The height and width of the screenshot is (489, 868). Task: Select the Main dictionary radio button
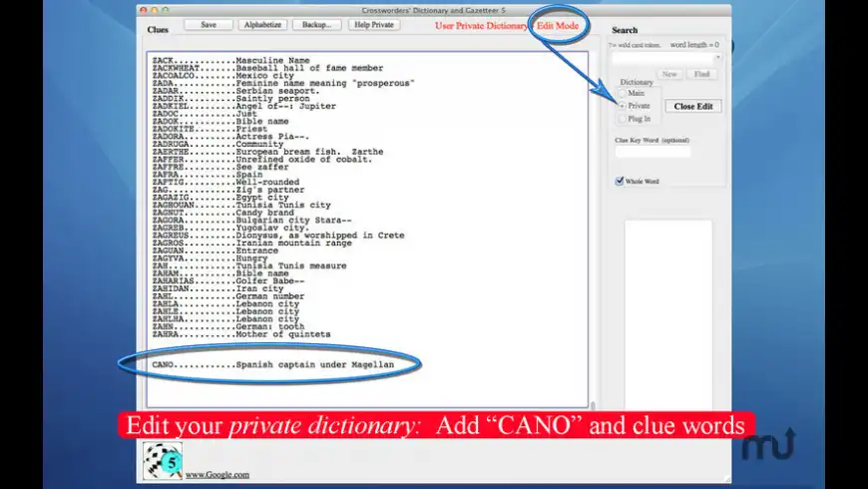pyautogui.click(x=622, y=93)
